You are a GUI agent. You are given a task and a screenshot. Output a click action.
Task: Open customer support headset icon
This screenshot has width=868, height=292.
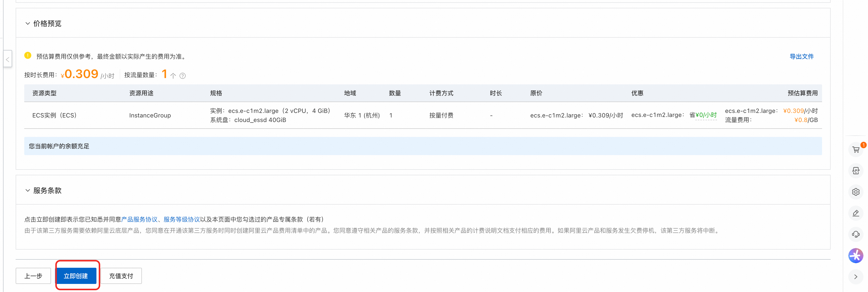pos(856,234)
